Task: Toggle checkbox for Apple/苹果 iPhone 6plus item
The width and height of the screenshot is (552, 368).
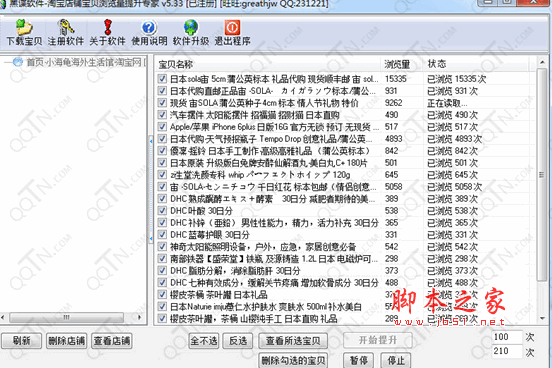Action: tap(162, 127)
